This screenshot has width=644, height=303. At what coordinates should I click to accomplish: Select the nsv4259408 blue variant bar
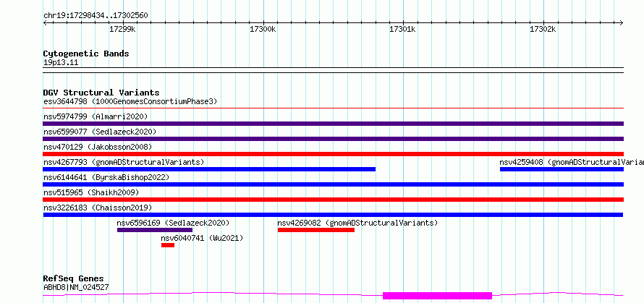click(562, 169)
